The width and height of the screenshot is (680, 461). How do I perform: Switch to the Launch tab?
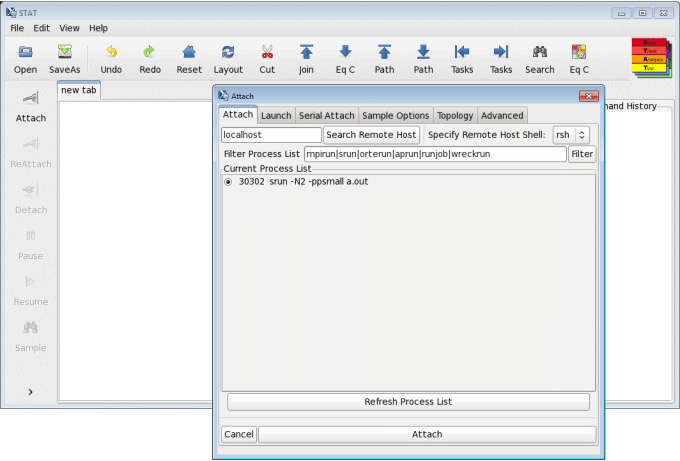[276, 116]
